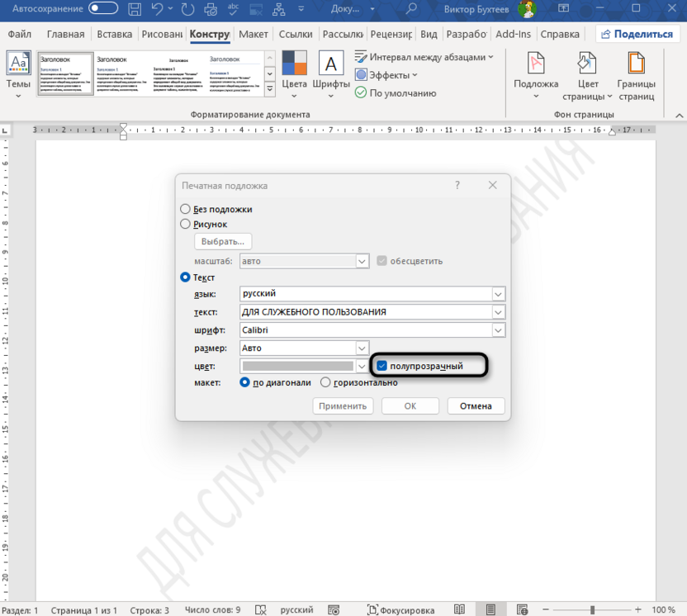Click the user avatar picture
Image resolution: width=687 pixels, height=616 pixels.
tap(527, 9)
